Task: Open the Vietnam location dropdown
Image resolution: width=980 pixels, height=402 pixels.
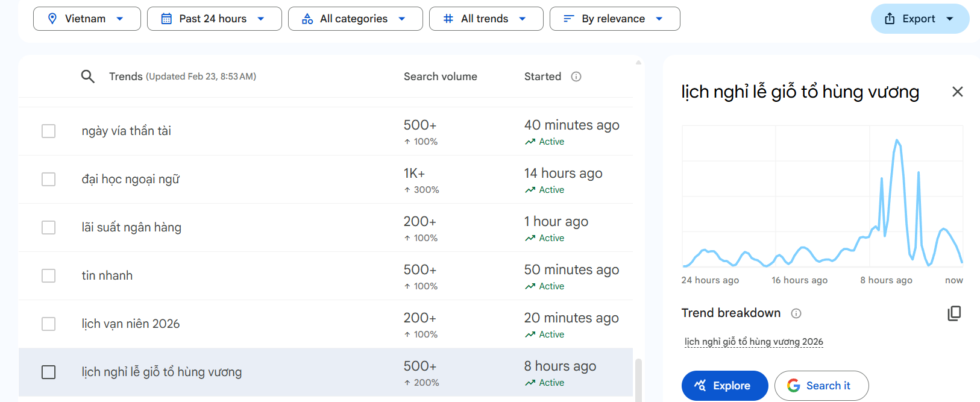Action: tap(87, 19)
